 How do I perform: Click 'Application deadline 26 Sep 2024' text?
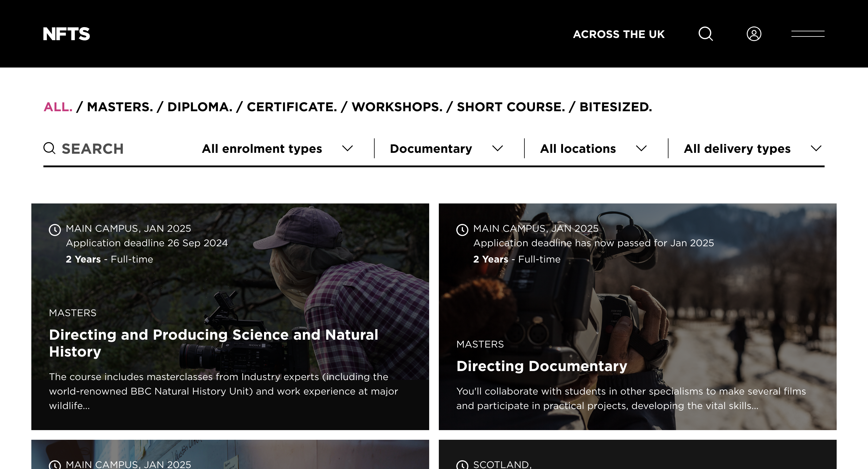pos(146,243)
